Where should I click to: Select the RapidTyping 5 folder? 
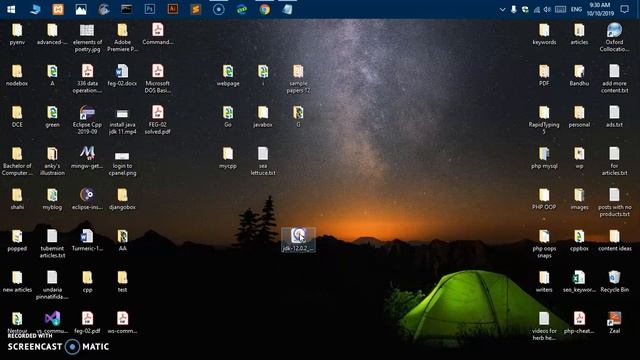pyautogui.click(x=544, y=120)
